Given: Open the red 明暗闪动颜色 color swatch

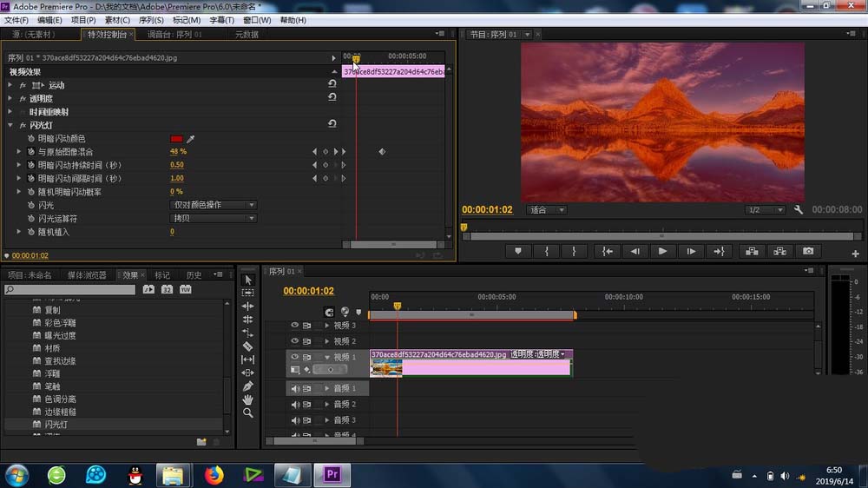Looking at the screenshot, I should 177,139.
